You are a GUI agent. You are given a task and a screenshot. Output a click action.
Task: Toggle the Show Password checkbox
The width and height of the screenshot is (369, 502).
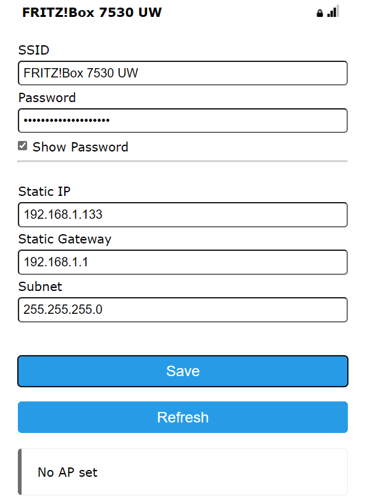23,146
